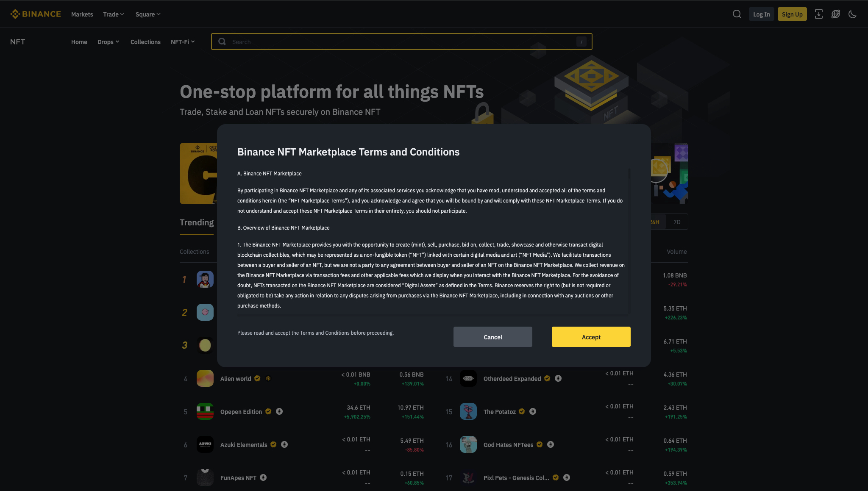This screenshot has width=868, height=491.
Task: Click the verified badge next to Alien world
Action: [257, 378]
